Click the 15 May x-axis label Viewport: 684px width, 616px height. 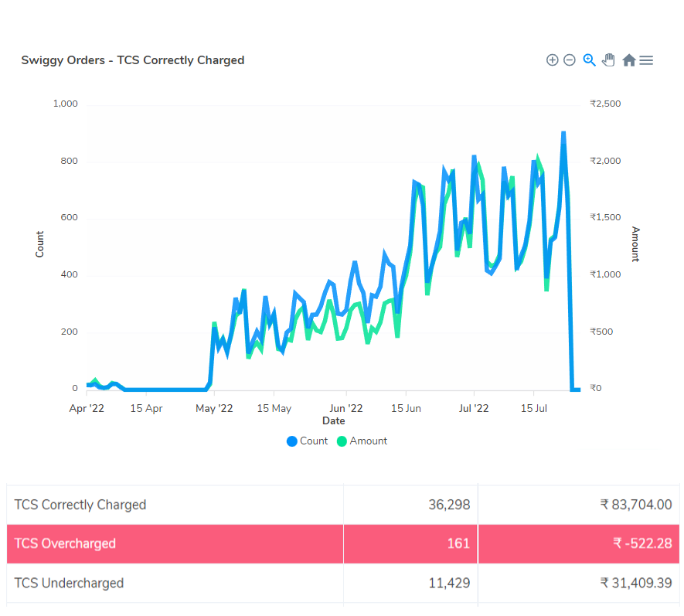274,408
